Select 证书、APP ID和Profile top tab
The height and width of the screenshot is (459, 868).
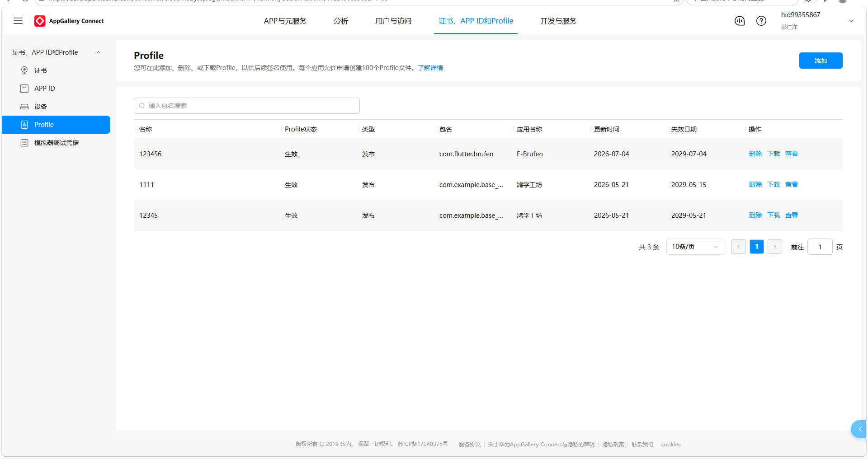pos(476,21)
